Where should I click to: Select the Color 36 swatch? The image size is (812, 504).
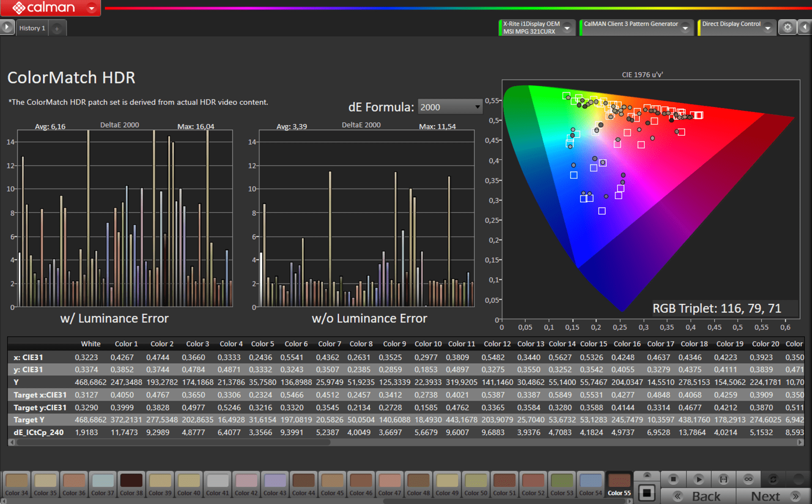74,485
